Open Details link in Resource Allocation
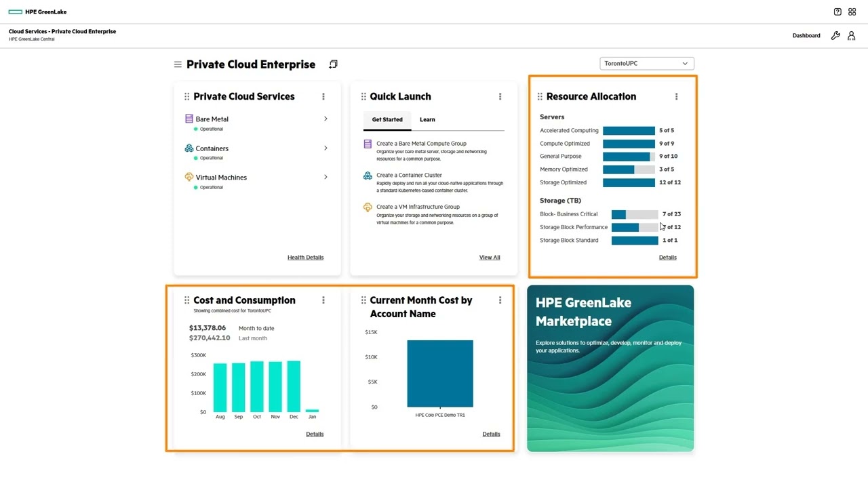 tap(668, 258)
